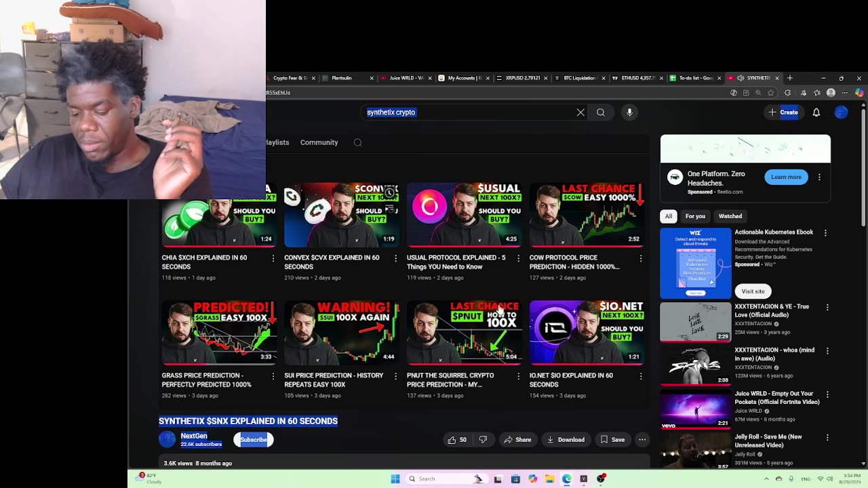Open options for Jelly Roll Save Me video

coord(827,437)
